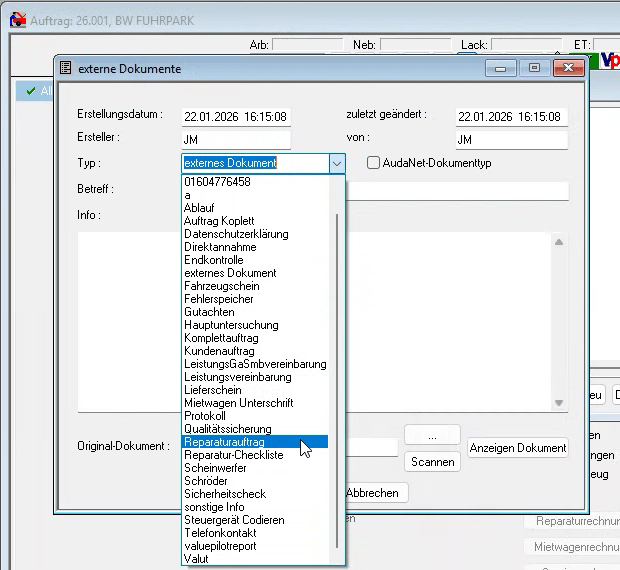Click the Typ combo box field

coord(255,163)
